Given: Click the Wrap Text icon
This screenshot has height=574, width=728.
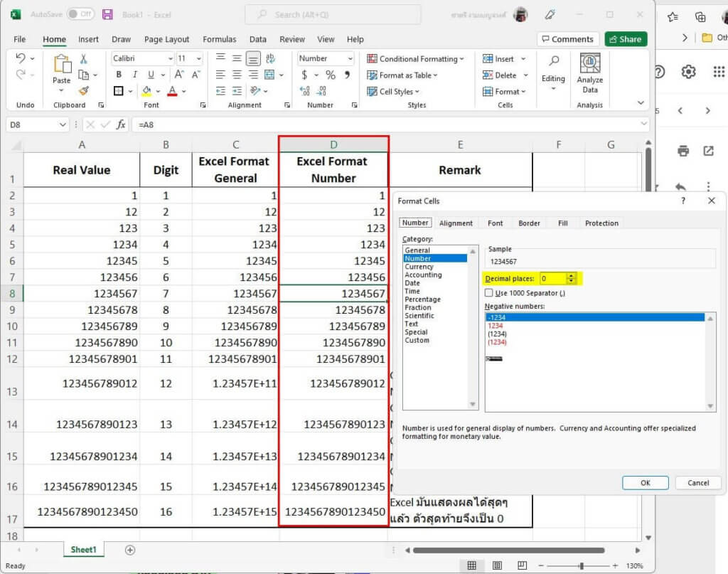Looking at the screenshot, I should pyautogui.click(x=270, y=58).
